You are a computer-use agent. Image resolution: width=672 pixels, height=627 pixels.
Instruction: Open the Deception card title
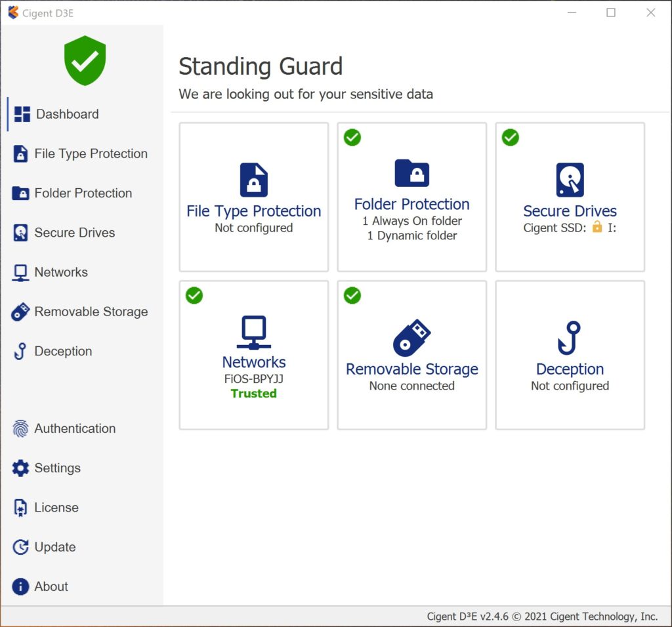point(570,369)
